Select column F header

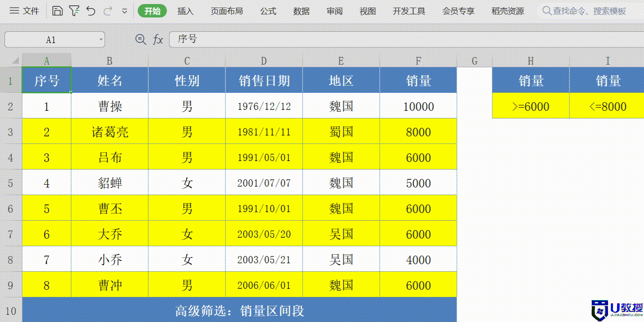tap(418, 61)
